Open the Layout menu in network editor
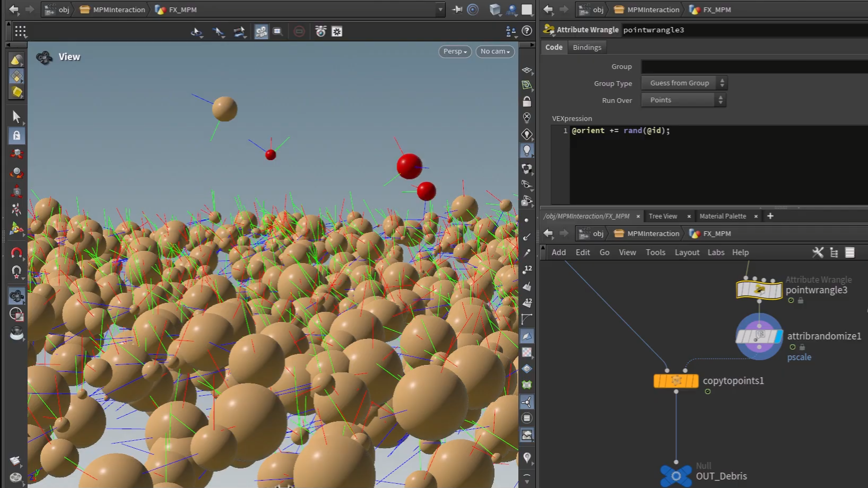 click(687, 252)
